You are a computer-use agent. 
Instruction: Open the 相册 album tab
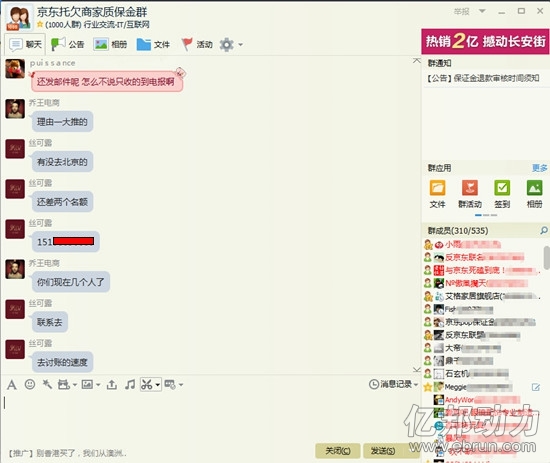[x=110, y=44]
